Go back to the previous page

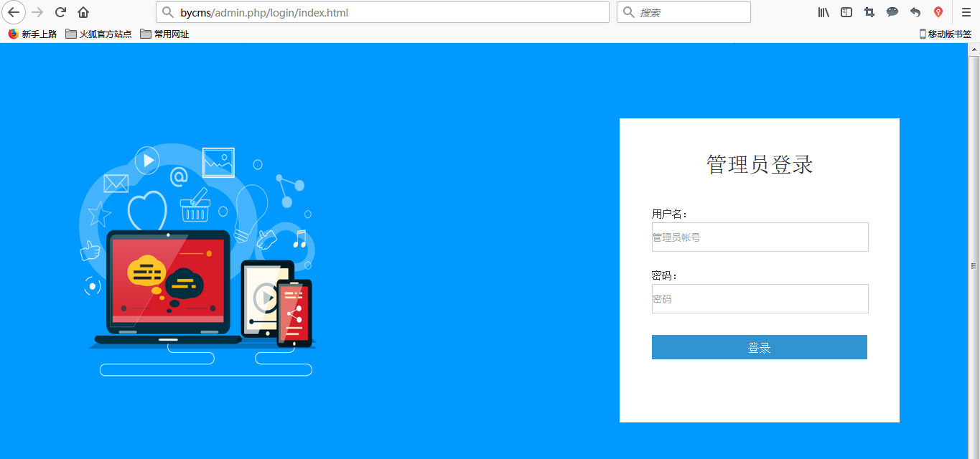coord(14,12)
